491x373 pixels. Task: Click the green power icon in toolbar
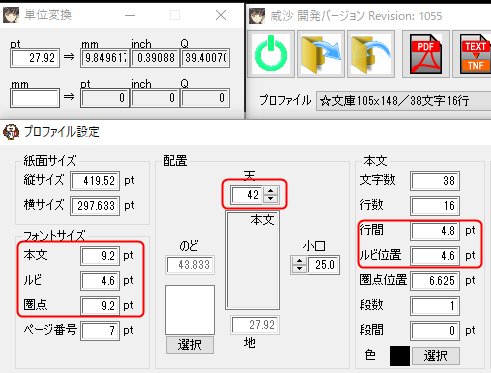271,54
